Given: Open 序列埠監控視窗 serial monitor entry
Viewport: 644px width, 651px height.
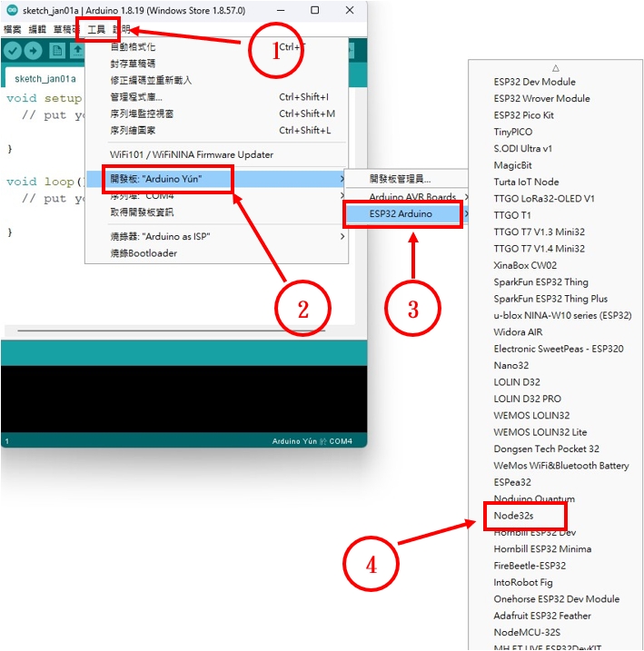Looking at the screenshot, I should (x=216, y=113).
